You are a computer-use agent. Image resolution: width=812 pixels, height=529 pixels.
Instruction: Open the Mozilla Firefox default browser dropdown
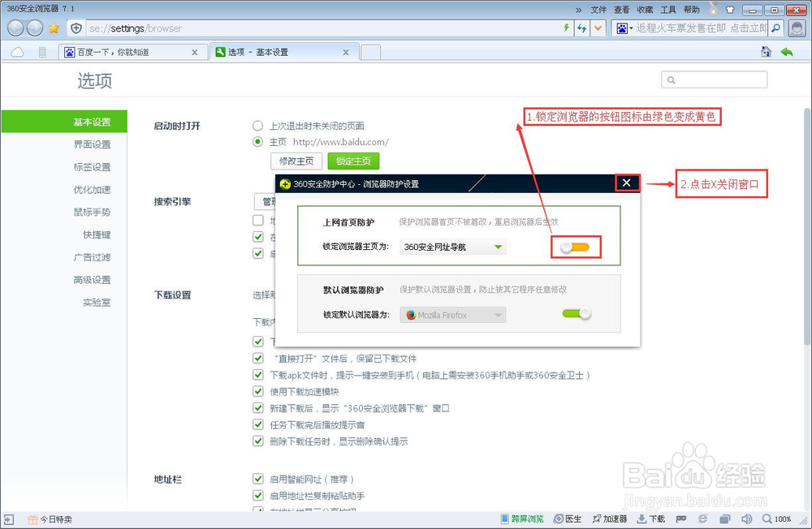click(452, 315)
